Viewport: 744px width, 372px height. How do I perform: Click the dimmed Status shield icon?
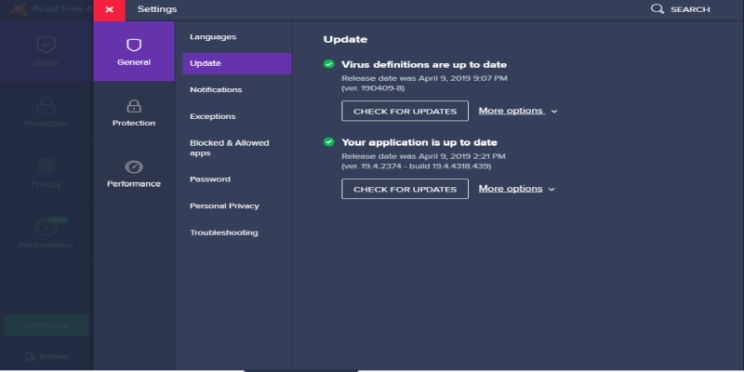46,45
